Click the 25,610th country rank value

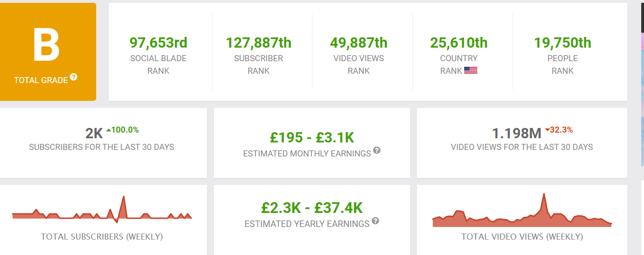point(459,43)
